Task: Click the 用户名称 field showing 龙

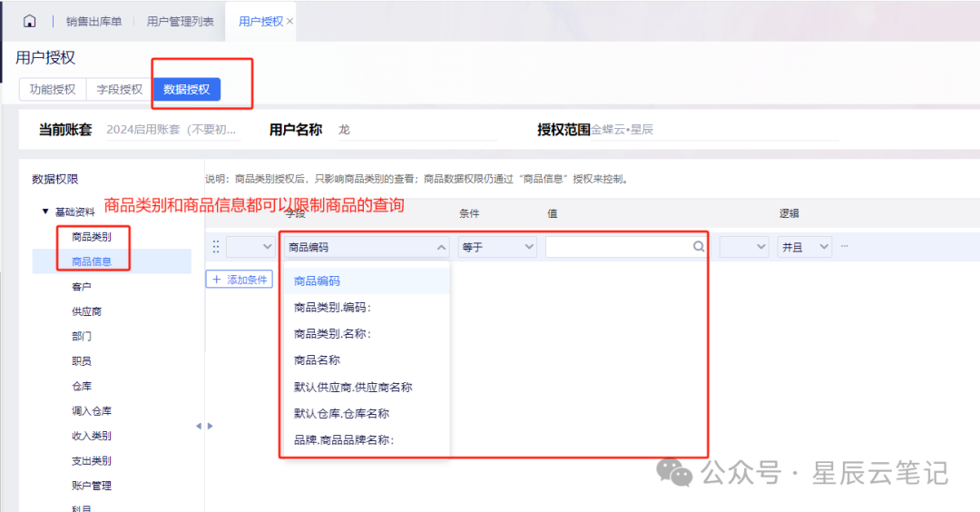Action: tap(417, 130)
